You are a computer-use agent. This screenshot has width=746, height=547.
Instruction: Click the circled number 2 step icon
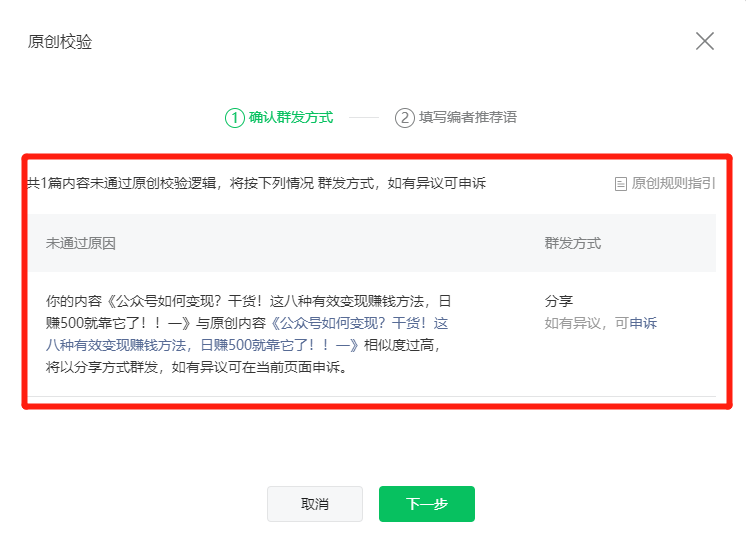point(404,117)
